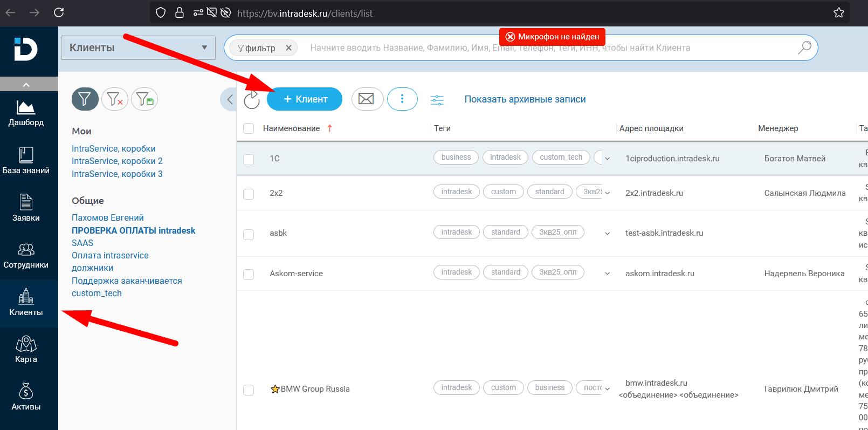
Task: Open Активы sidebar section
Action: [x=26, y=397]
